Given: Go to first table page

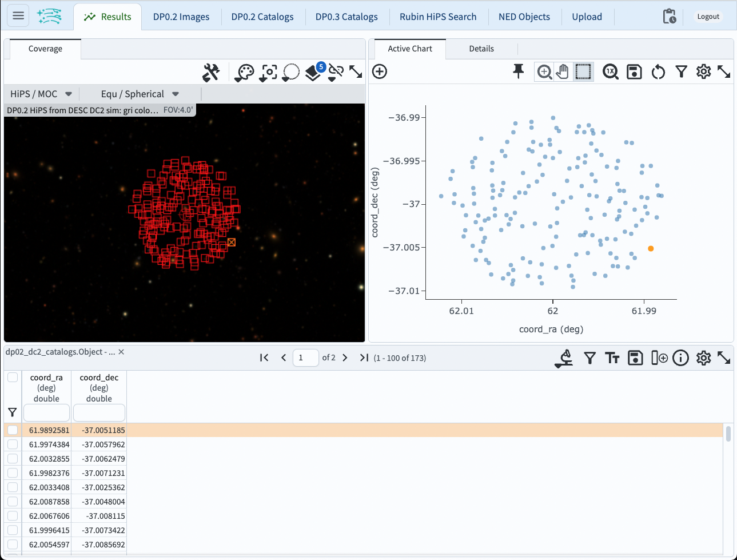Looking at the screenshot, I should pyautogui.click(x=264, y=358).
